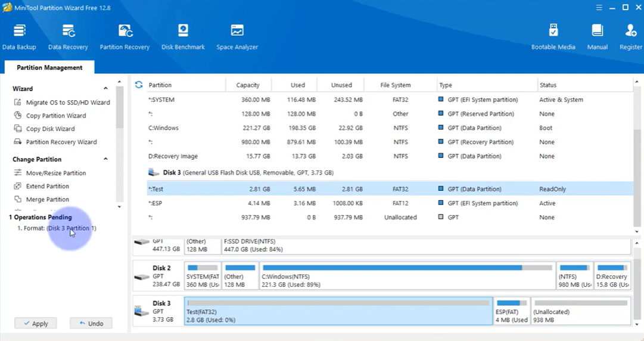Screen dimensions: 644x341
Task: Select the pending Format Disk 3 operation
Action: [57, 228]
